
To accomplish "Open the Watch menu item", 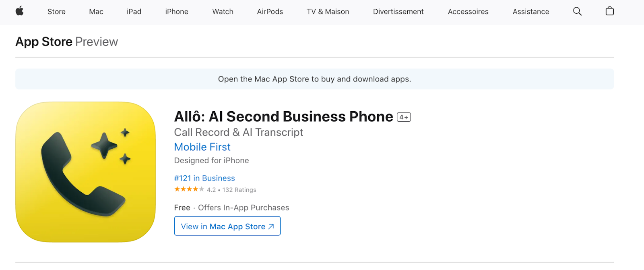I will (x=223, y=12).
